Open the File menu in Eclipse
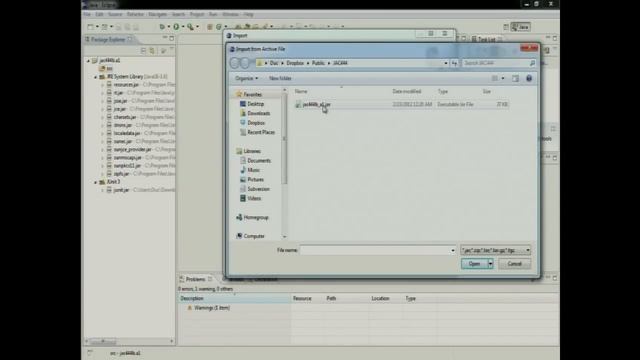 click(x=87, y=14)
